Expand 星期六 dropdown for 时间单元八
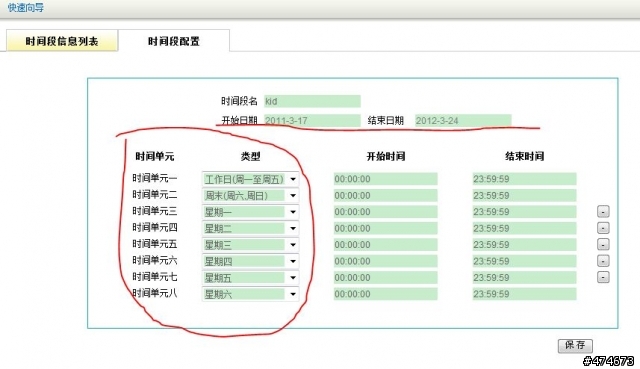 click(250, 294)
